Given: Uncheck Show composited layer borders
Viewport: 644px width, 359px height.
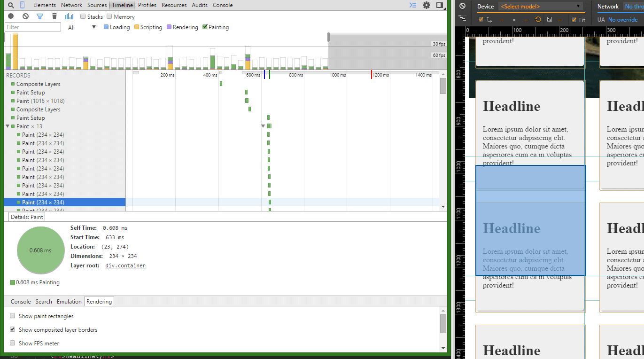Looking at the screenshot, I should [13, 330].
